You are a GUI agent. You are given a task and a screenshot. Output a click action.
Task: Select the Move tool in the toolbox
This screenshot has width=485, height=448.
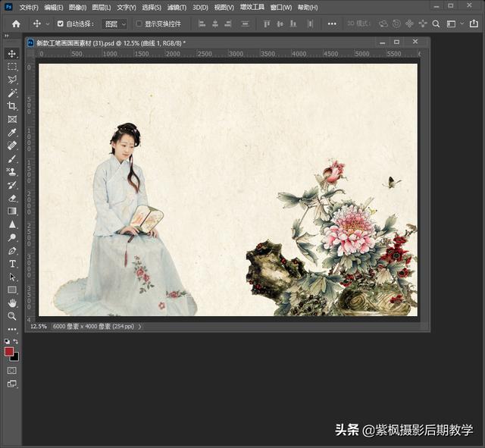(x=12, y=54)
